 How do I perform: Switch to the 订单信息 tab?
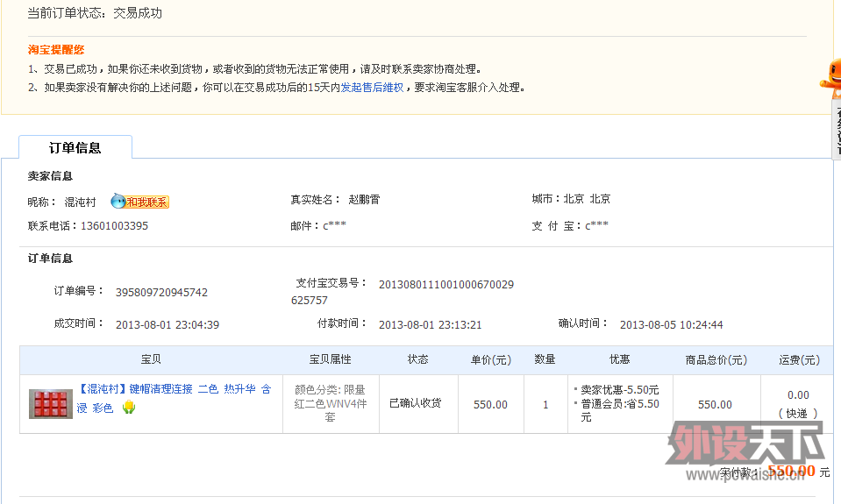tap(75, 148)
